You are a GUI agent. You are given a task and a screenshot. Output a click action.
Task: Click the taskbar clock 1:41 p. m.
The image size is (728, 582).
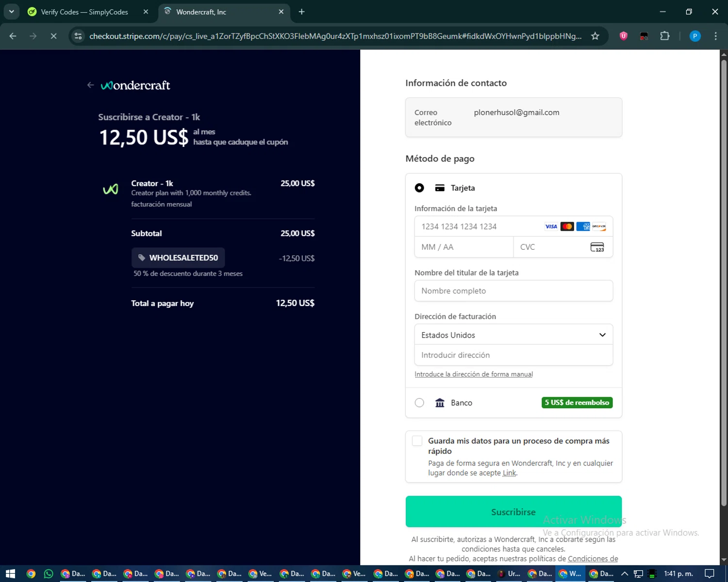[678, 574]
